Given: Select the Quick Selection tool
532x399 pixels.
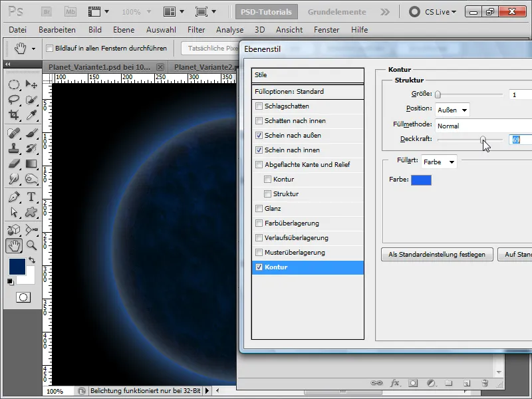Looking at the screenshot, I should click(x=31, y=99).
